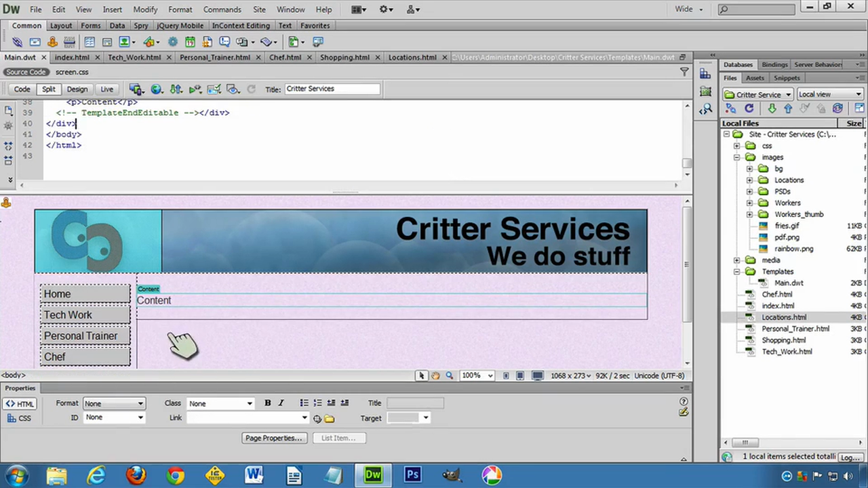
Task: Toggle Italic formatting in Properties panel
Action: tap(281, 403)
